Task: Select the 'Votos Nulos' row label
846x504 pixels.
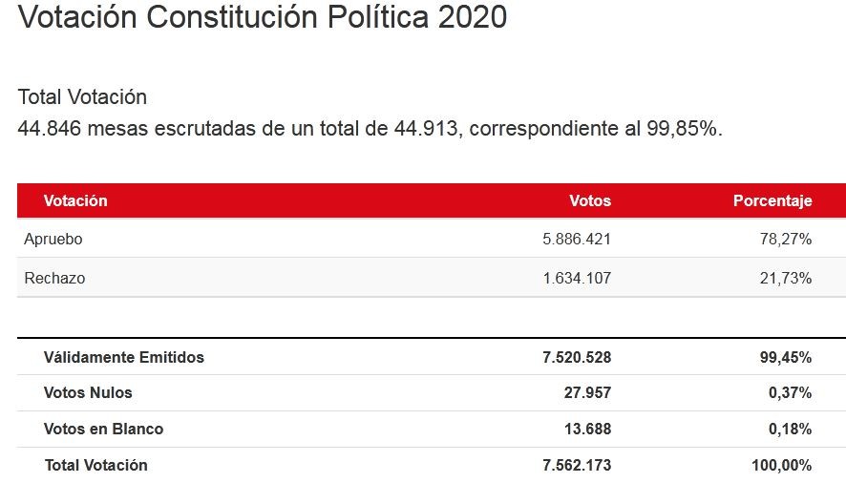Action: 88,392
